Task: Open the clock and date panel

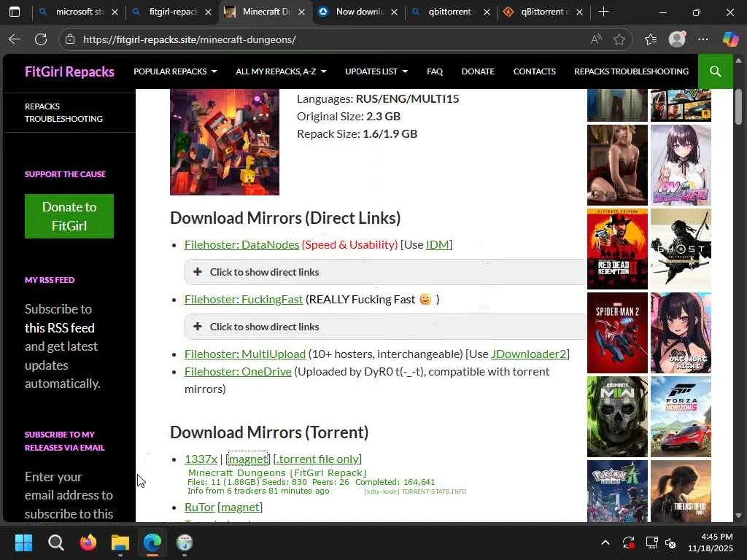Action: click(x=710, y=542)
